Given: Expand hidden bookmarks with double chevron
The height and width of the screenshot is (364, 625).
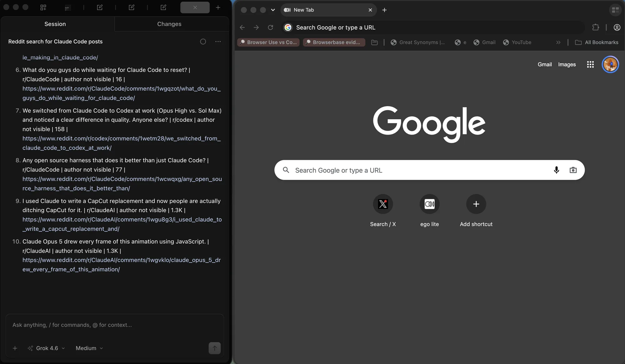Looking at the screenshot, I should tap(558, 42).
